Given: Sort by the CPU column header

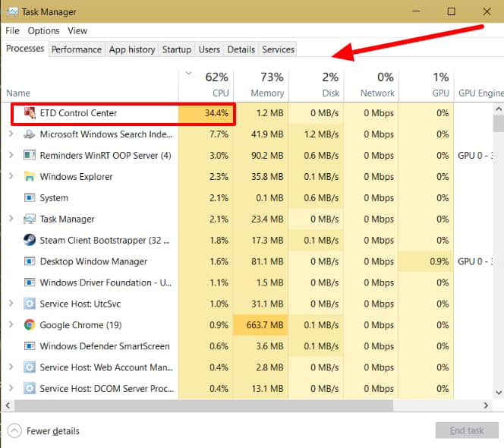Looking at the screenshot, I should 206,85.
